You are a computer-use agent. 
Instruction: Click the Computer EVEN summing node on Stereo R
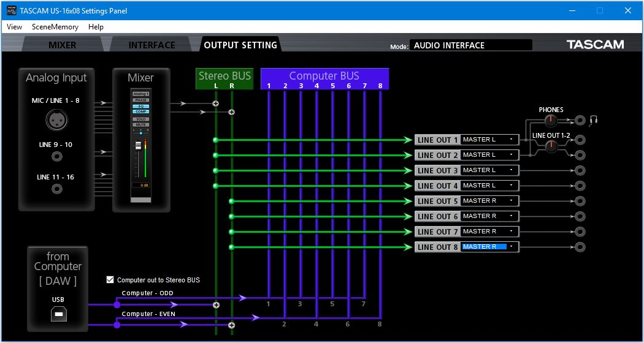[x=232, y=325]
